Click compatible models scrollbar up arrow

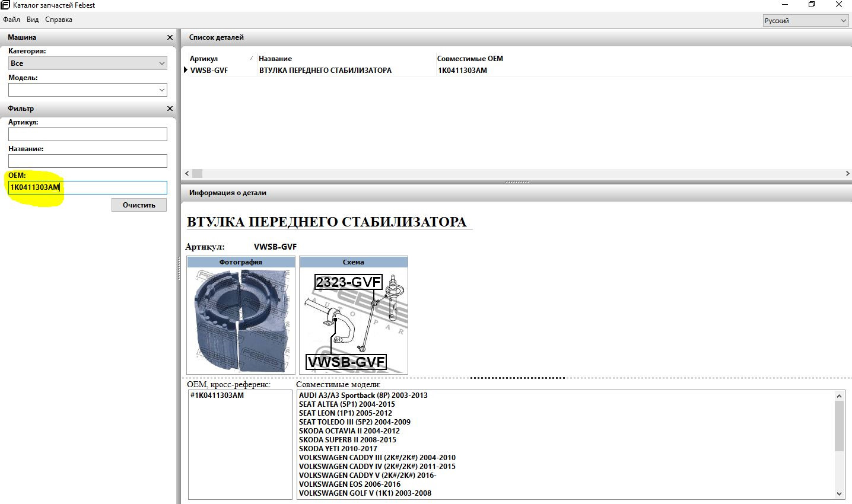[839, 396]
